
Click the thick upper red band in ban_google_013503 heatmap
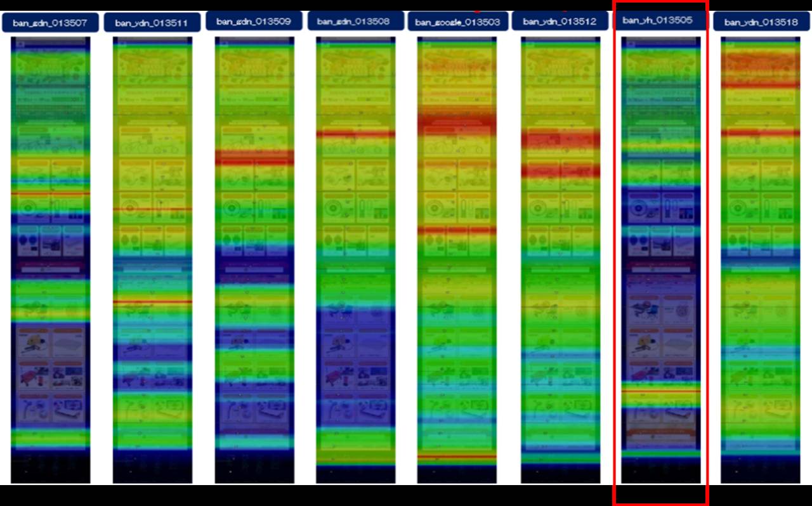click(457, 120)
